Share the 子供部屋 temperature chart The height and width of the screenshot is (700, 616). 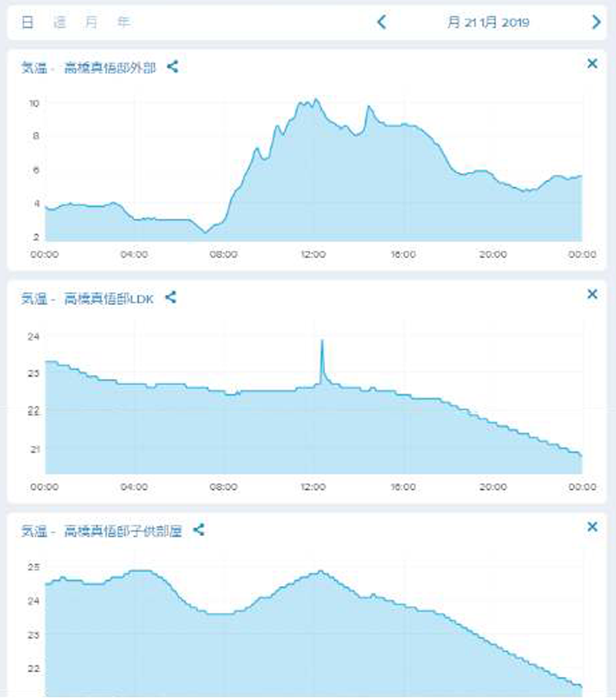(x=199, y=530)
